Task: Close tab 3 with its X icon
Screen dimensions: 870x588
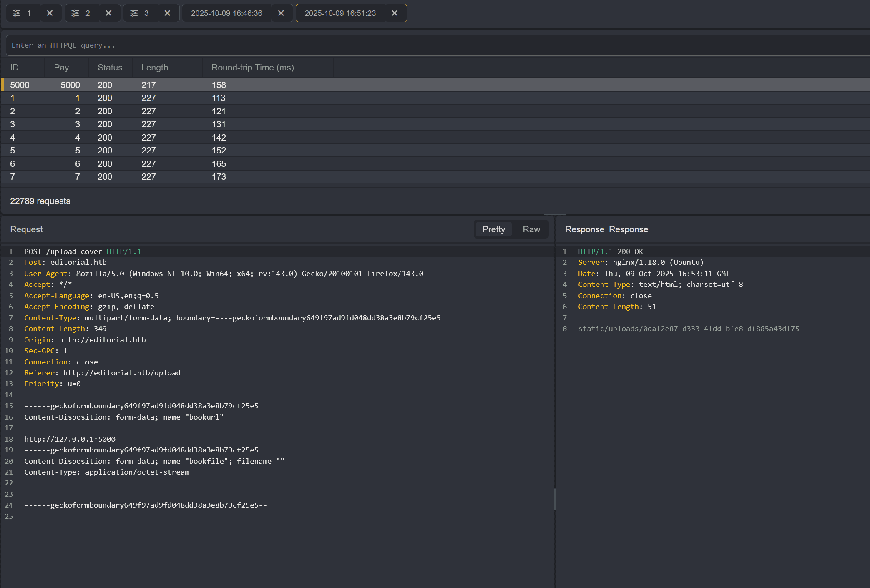Action: point(167,13)
